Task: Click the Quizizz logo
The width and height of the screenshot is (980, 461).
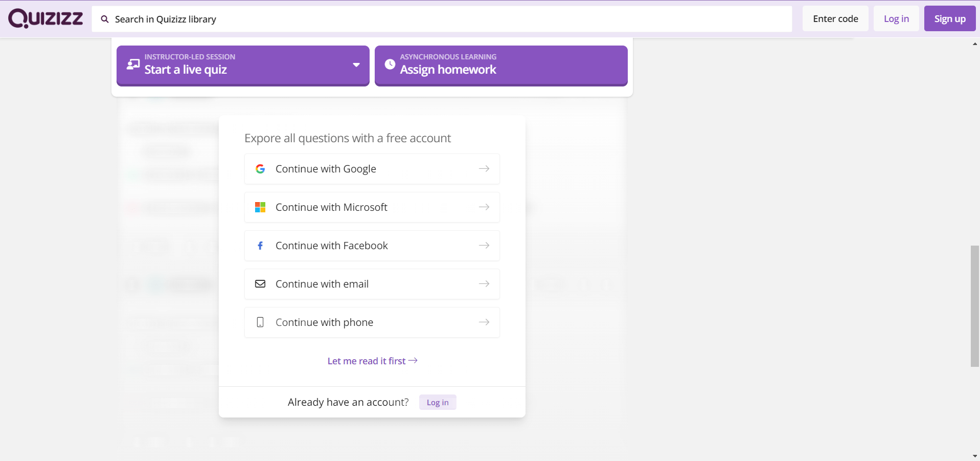Action: coord(45,19)
